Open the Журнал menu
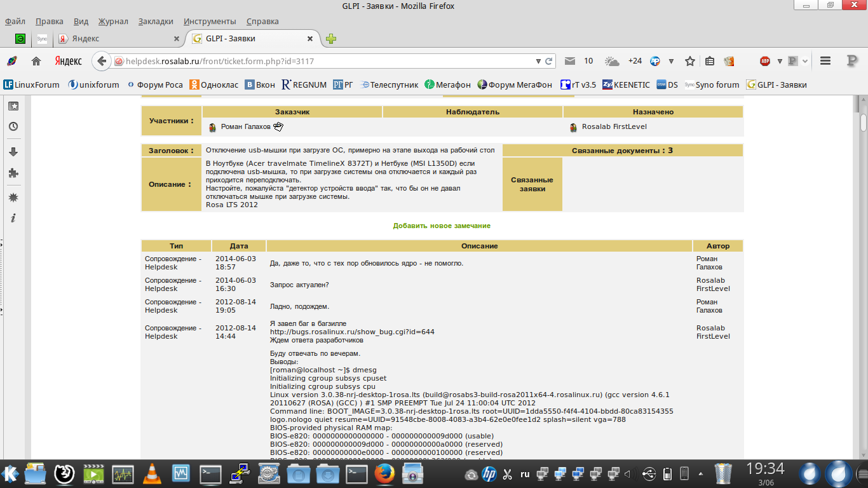This screenshot has height=488, width=868. coord(113,21)
